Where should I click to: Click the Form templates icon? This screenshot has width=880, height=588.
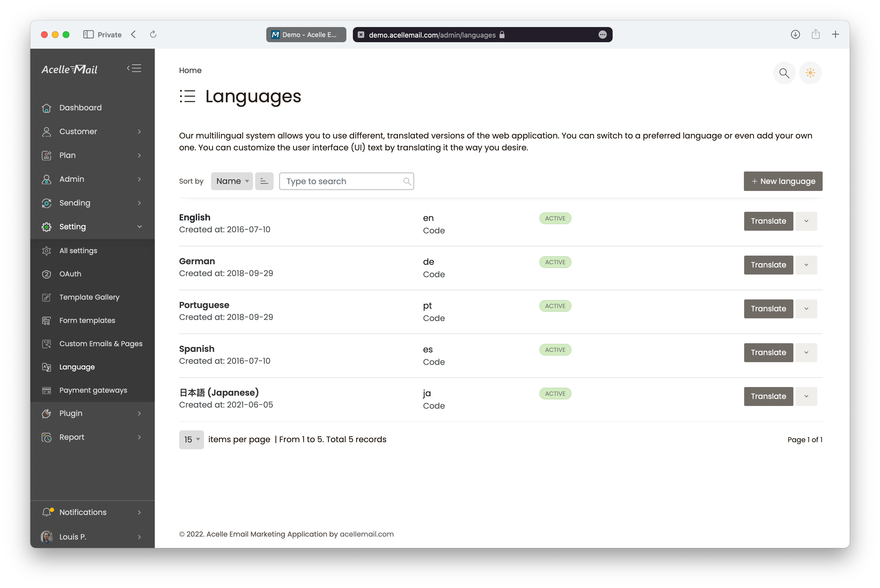point(47,321)
